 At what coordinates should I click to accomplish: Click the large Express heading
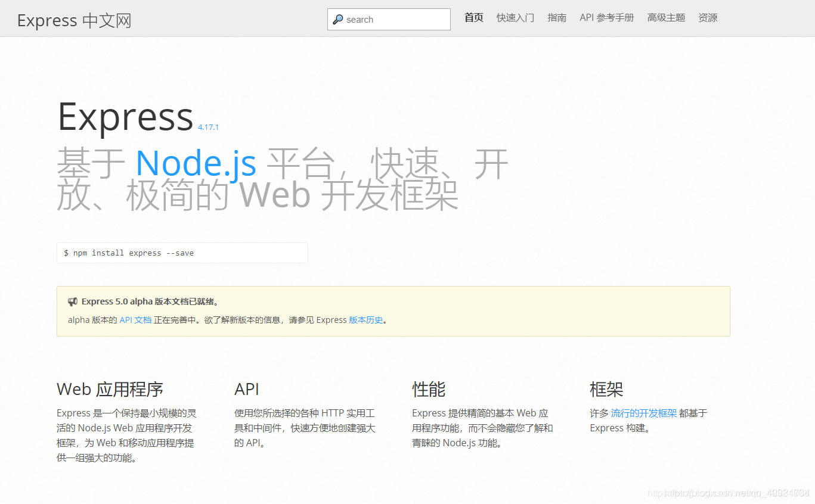[125, 116]
